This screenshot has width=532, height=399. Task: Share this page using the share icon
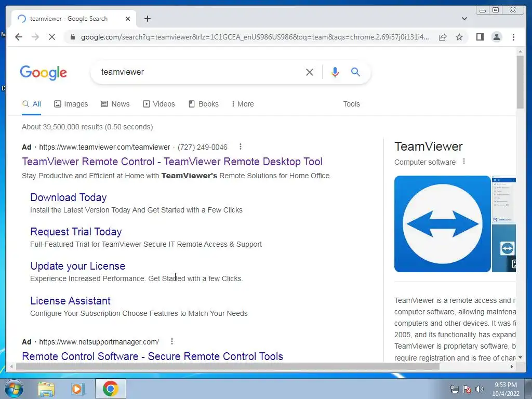click(x=443, y=37)
